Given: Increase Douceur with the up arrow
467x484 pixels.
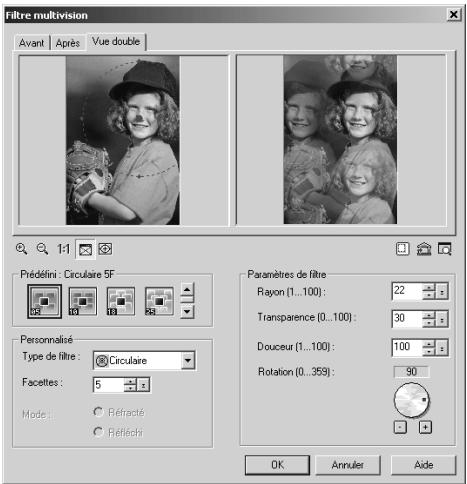Looking at the screenshot, I should pos(429,344).
